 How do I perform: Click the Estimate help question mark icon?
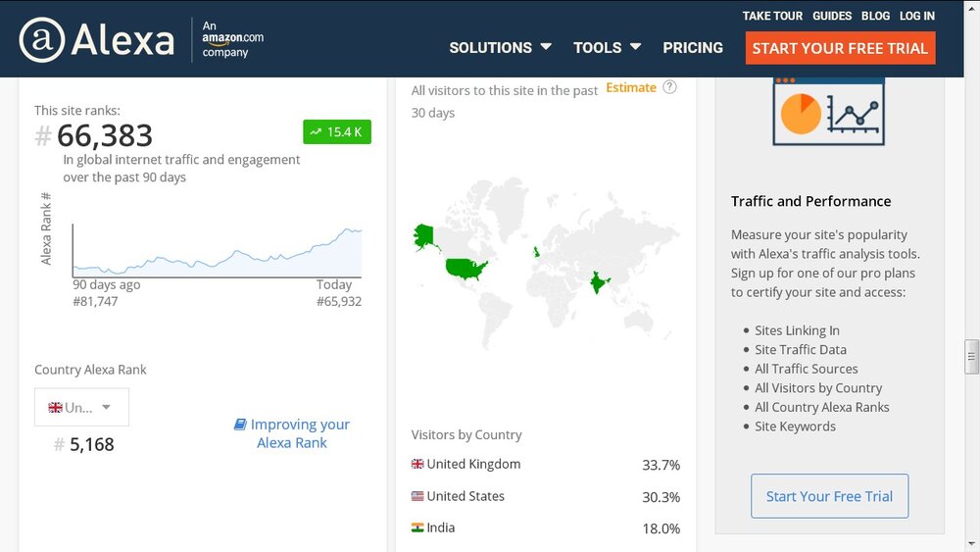pos(669,87)
